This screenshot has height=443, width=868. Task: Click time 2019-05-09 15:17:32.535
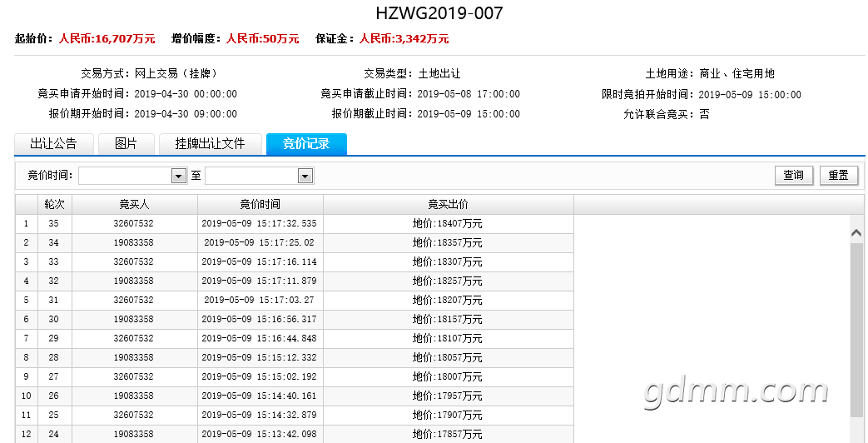point(259,224)
